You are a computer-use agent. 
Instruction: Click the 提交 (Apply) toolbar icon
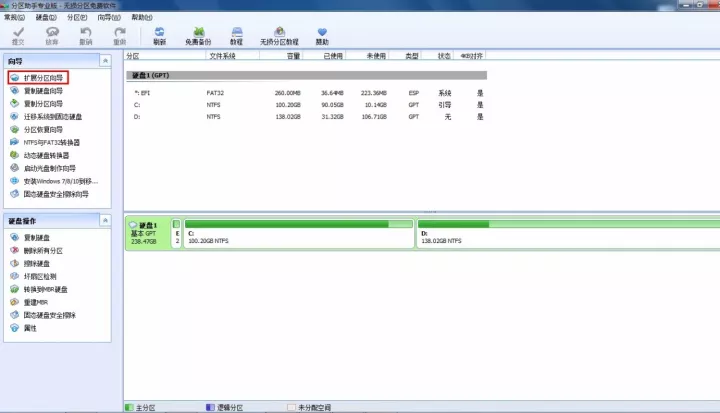(x=19, y=36)
